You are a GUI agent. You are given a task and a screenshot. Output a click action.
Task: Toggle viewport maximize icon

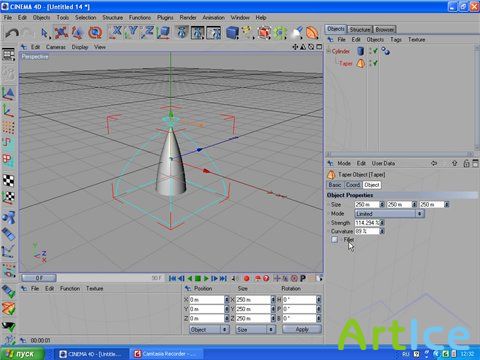coord(319,47)
